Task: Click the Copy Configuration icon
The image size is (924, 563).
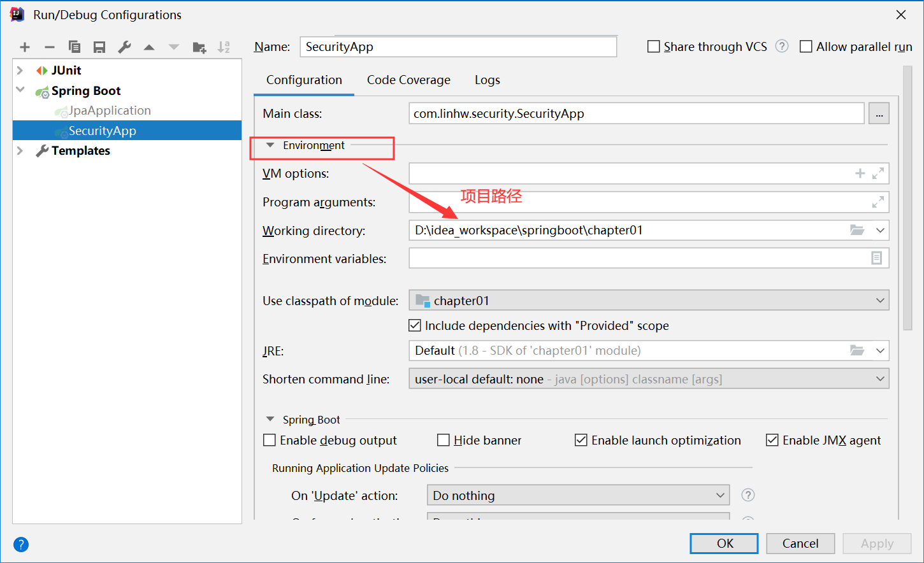Action: pos(75,47)
